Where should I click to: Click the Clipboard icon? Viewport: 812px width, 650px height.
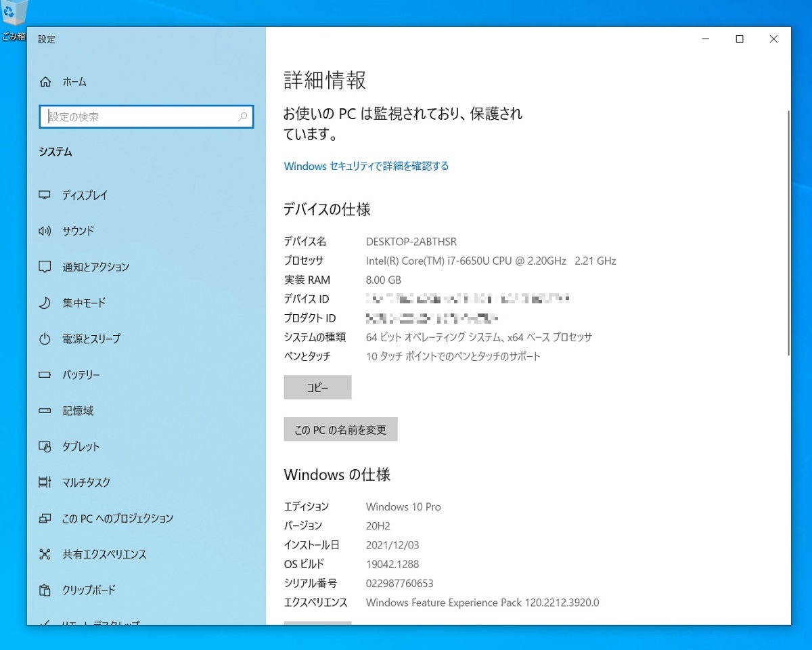pyautogui.click(x=45, y=590)
